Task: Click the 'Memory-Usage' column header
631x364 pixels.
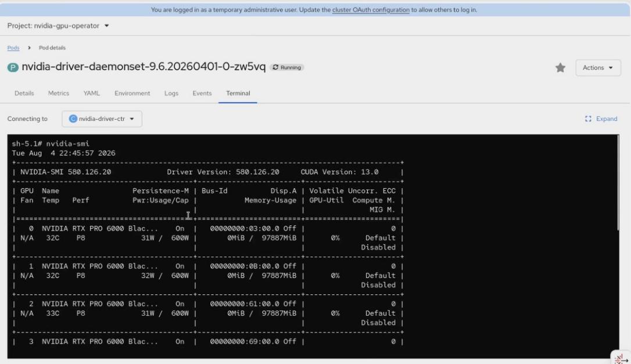Action: [270, 200]
